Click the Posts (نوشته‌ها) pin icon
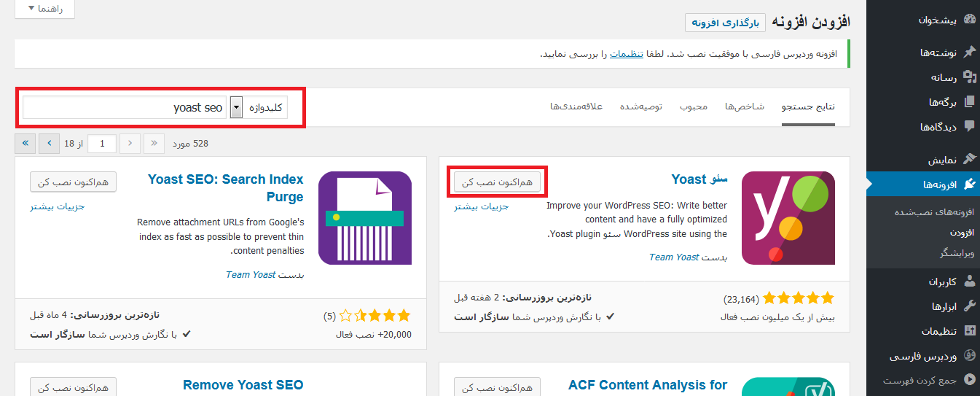This screenshot has width=980, height=396. click(969, 52)
